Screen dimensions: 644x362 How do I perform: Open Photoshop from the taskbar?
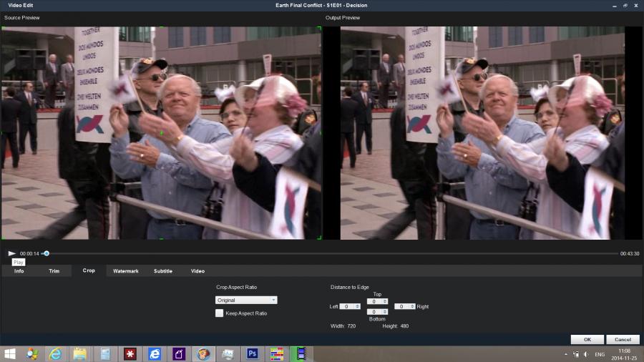[x=252, y=353]
